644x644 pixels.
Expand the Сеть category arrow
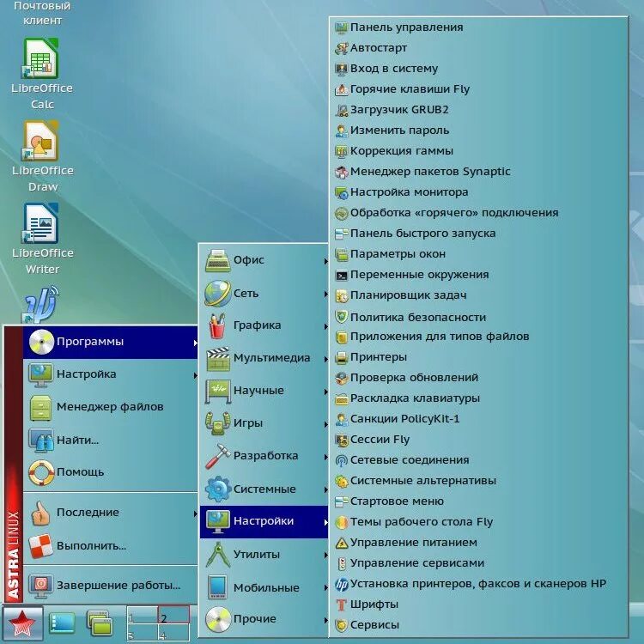(325, 294)
